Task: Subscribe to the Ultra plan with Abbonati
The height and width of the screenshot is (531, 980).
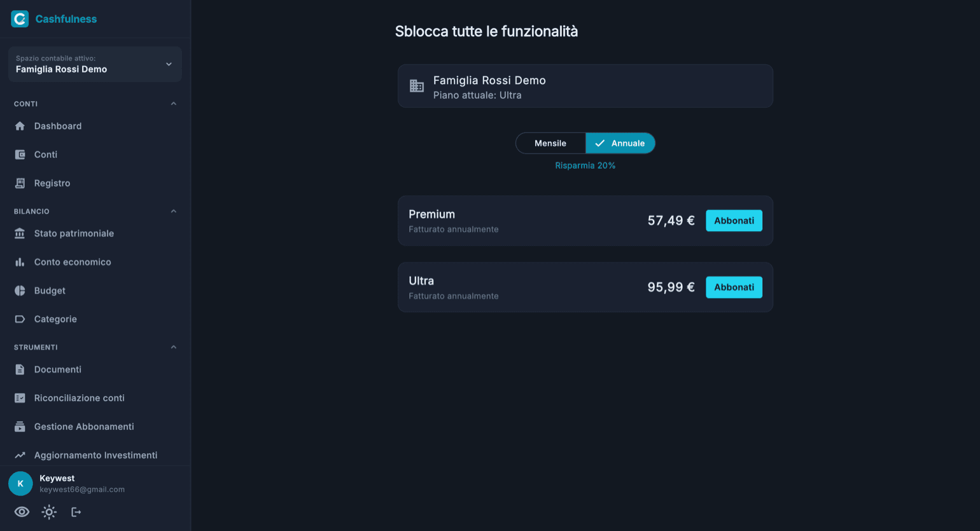Action: pyautogui.click(x=734, y=287)
